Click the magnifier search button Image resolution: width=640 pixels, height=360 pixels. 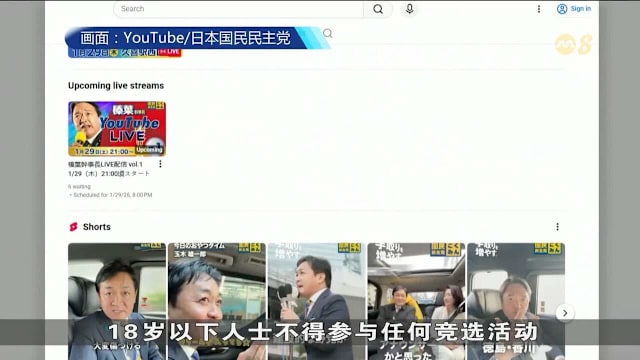(x=378, y=9)
